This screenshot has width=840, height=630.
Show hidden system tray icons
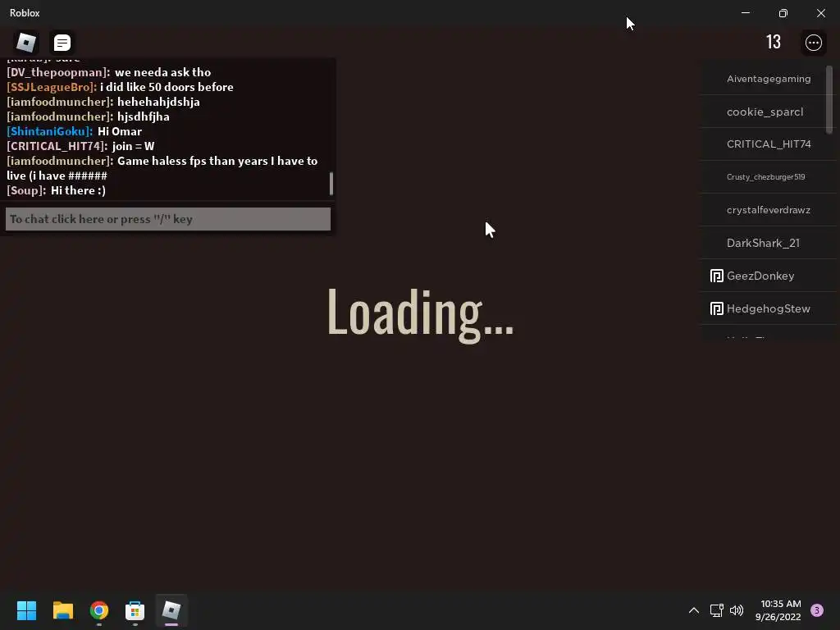click(694, 610)
